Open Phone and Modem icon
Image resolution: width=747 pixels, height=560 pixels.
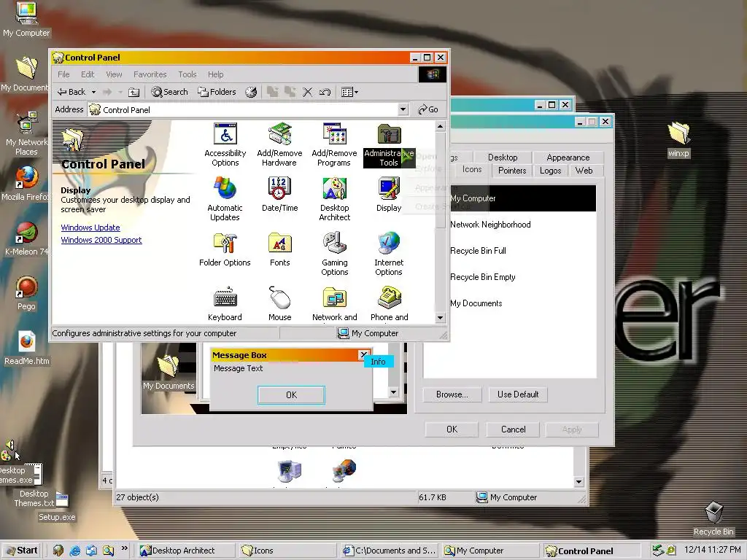coord(389,304)
